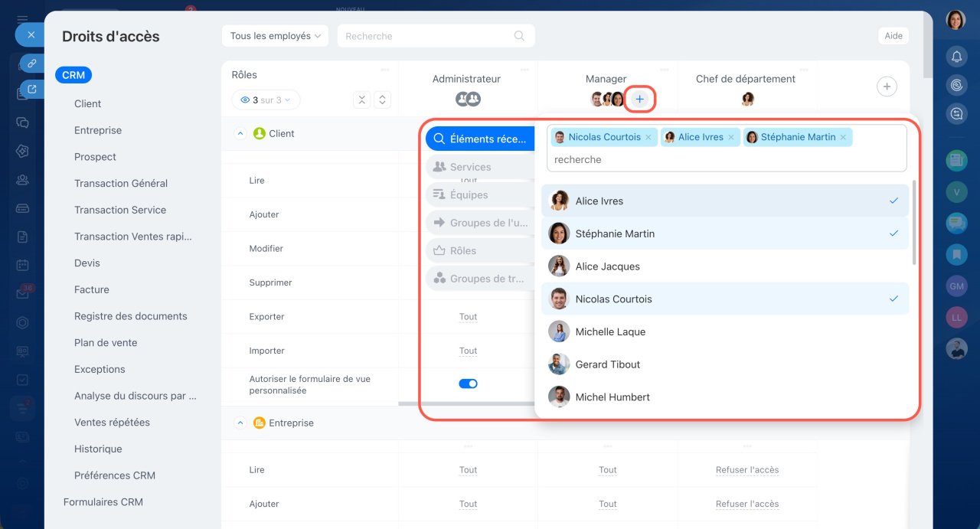This screenshot has height=529, width=980.
Task: Switch to Éléments récents tab
Action: point(480,139)
